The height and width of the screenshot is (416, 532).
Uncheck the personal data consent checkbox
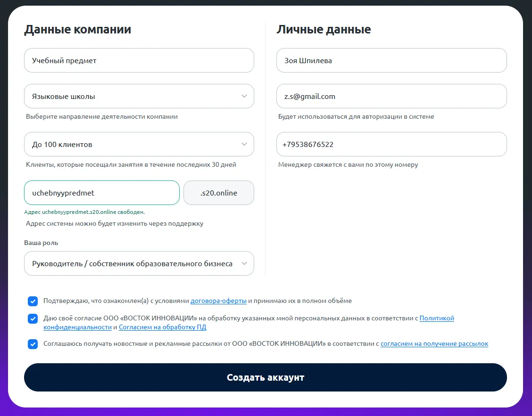33,318
